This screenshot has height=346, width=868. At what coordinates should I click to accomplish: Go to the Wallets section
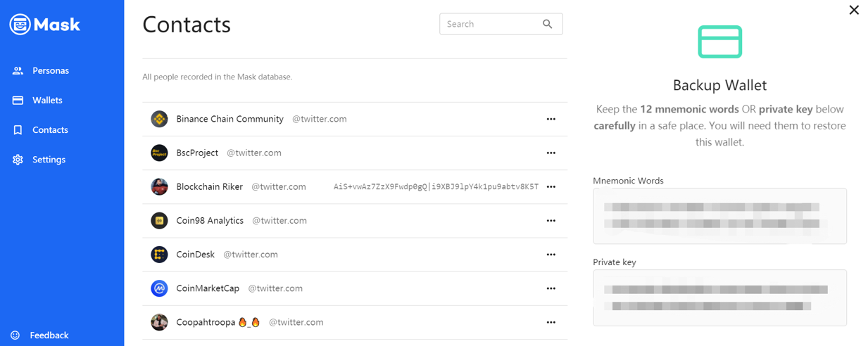point(47,100)
